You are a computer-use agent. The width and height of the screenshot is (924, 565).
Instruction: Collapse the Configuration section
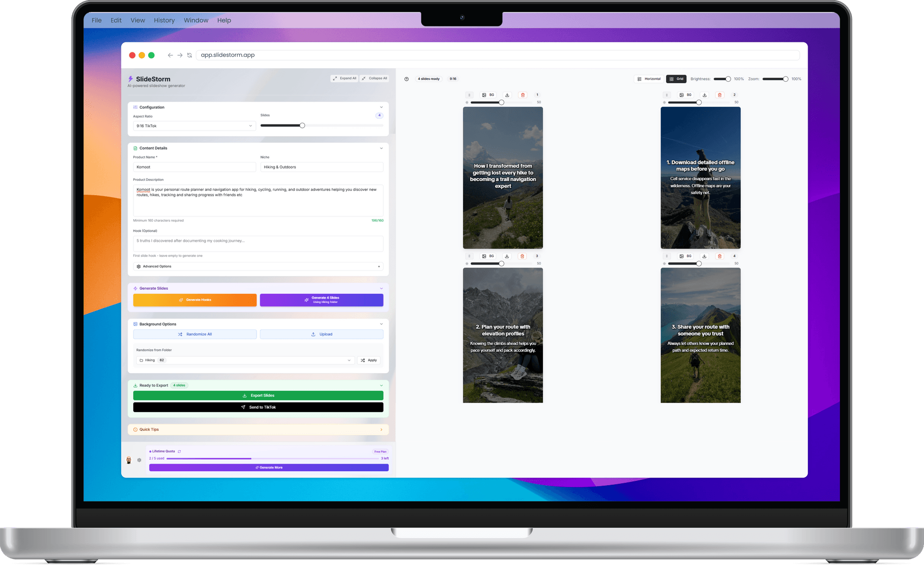pos(382,107)
